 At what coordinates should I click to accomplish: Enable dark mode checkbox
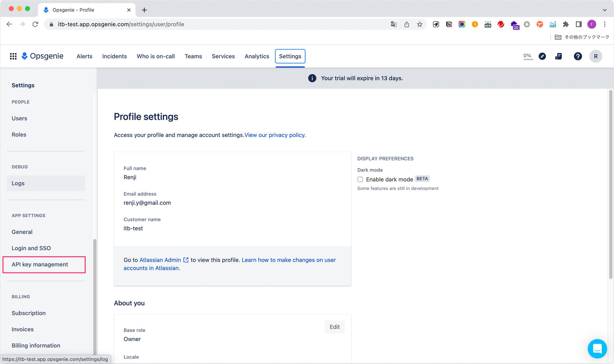pyautogui.click(x=360, y=180)
